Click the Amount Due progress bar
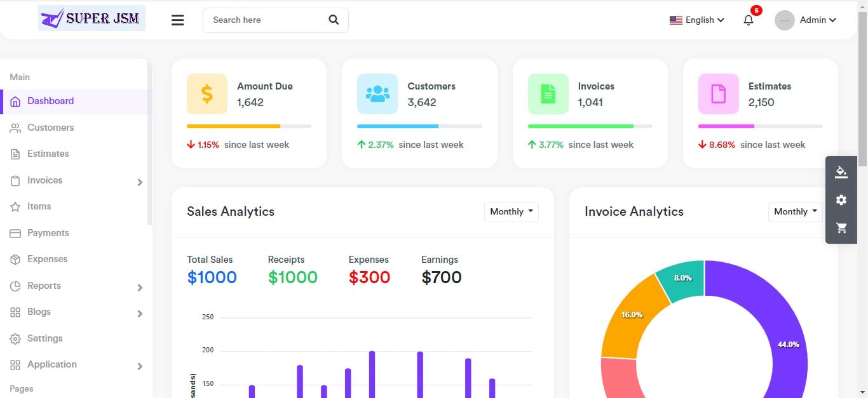Image resolution: width=868 pixels, height=398 pixels. [249, 126]
